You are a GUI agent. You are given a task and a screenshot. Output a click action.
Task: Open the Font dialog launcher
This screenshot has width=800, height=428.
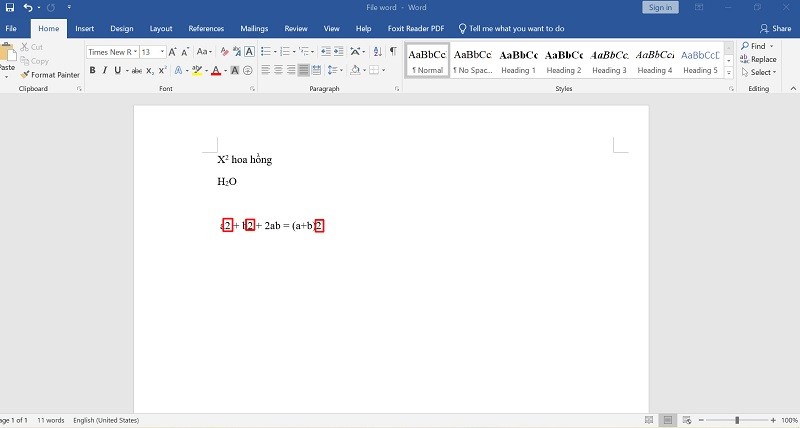[253, 89]
